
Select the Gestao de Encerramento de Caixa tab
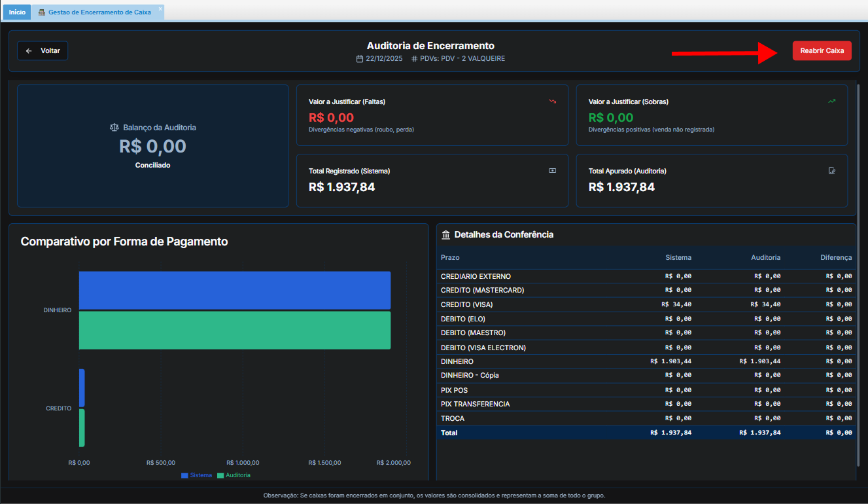tap(99, 12)
